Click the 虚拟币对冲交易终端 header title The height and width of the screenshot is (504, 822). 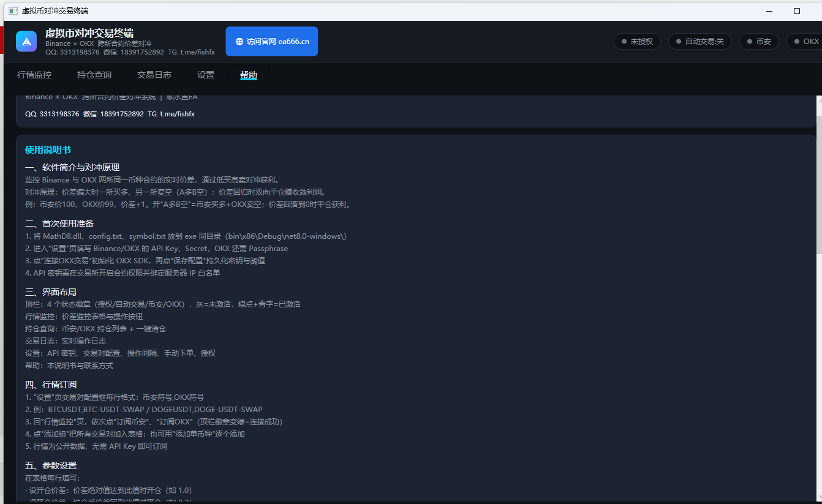(89, 33)
